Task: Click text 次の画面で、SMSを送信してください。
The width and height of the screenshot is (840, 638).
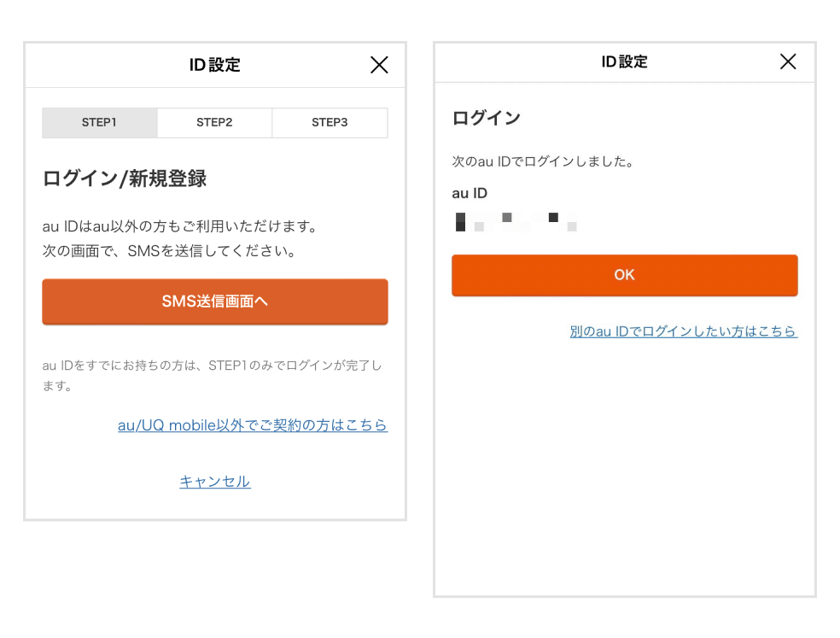Action: pyautogui.click(x=169, y=251)
